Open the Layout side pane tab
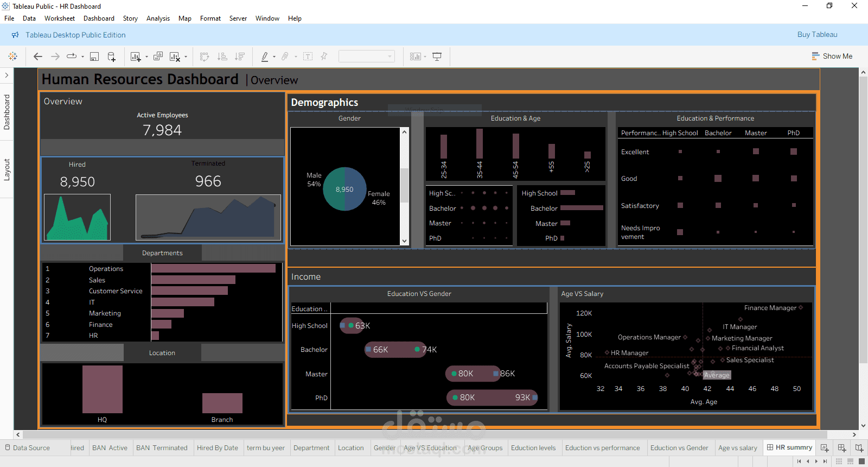 point(7,169)
